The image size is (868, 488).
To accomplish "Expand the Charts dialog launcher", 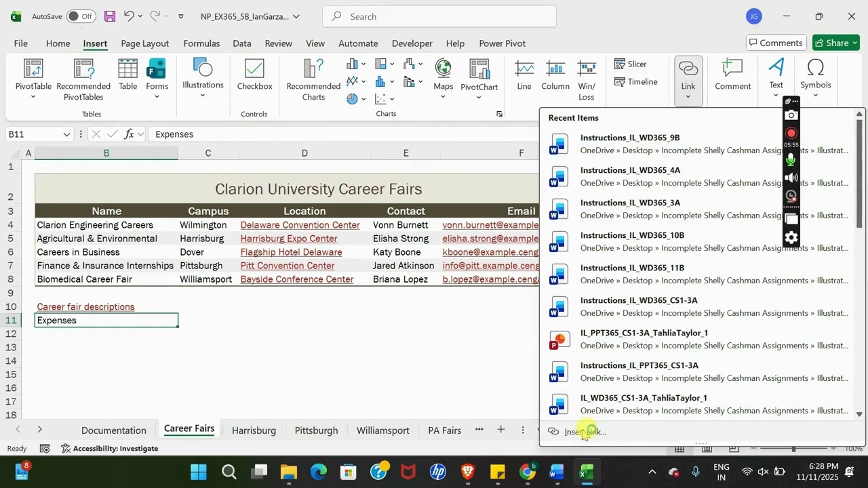I will pos(499,114).
